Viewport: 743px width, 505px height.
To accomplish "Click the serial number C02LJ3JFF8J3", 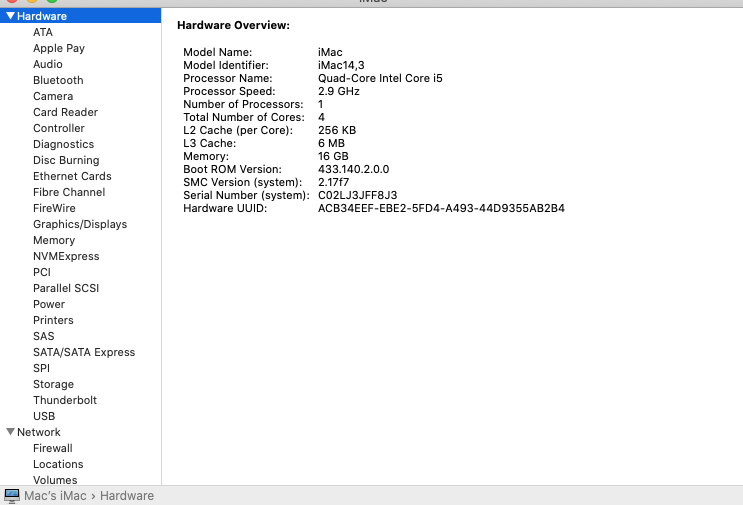I will pyautogui.click(x=358, y=195).
